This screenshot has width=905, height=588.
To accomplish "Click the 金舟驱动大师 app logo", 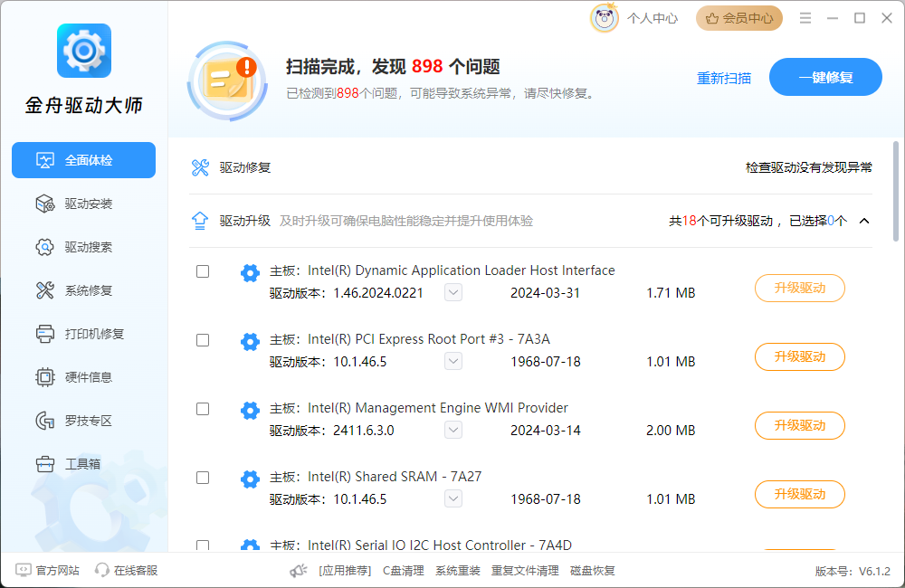I will [84, 51].
